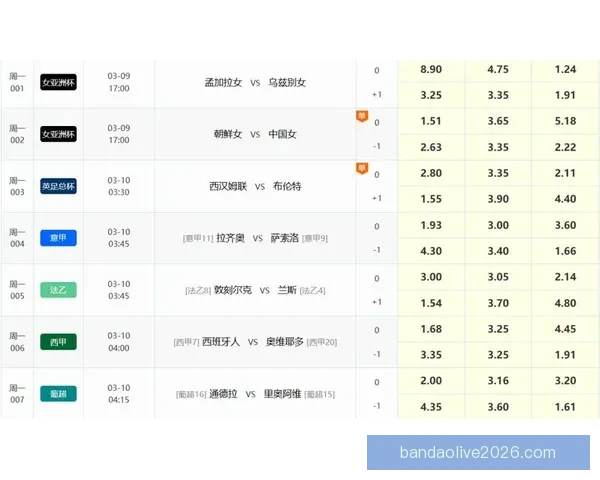Pick draw odds 4.75 in match 001

[x=498, y=70]
